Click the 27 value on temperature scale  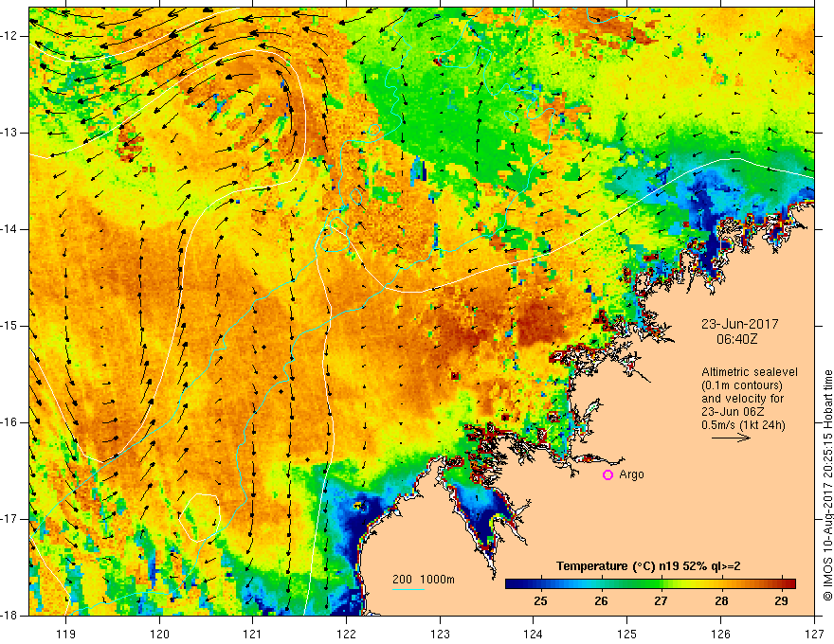pos(662,601)
